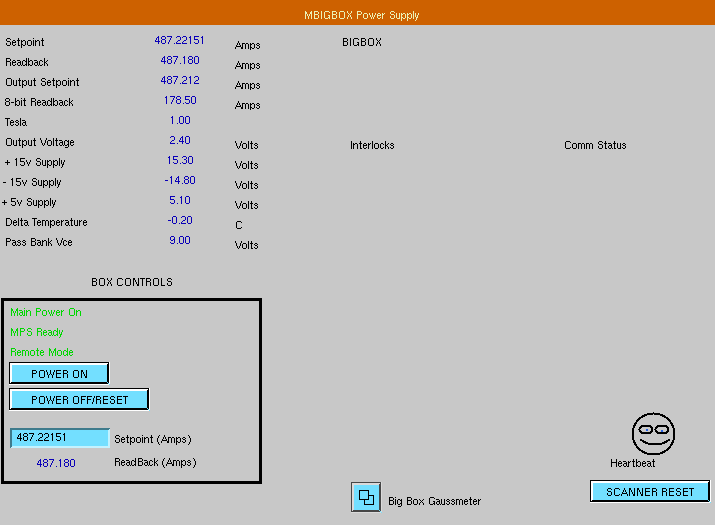Click the Output Voltage label
Screen dimensions: 715x525
(x=40, y=143)
